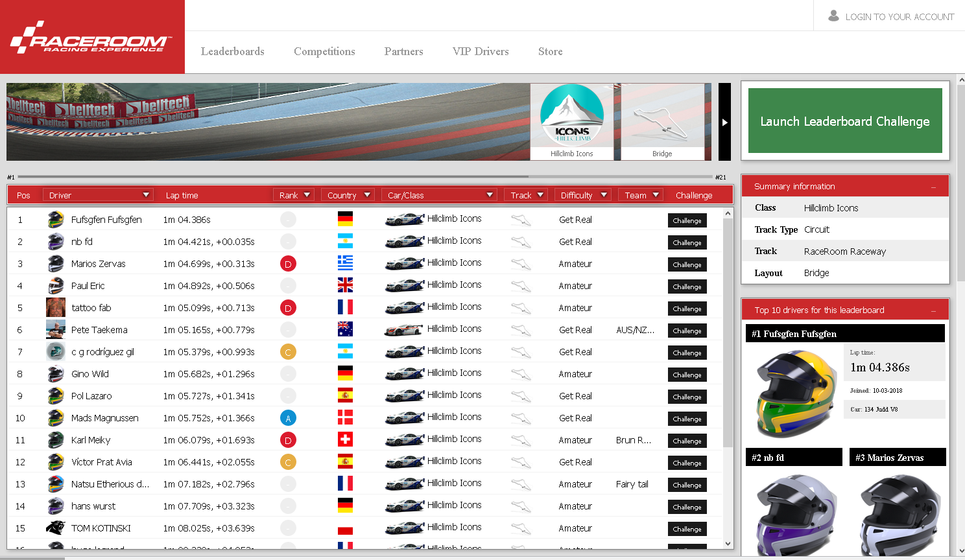Collapse the Summary information panel
The image size is (965, 560).
933,187
